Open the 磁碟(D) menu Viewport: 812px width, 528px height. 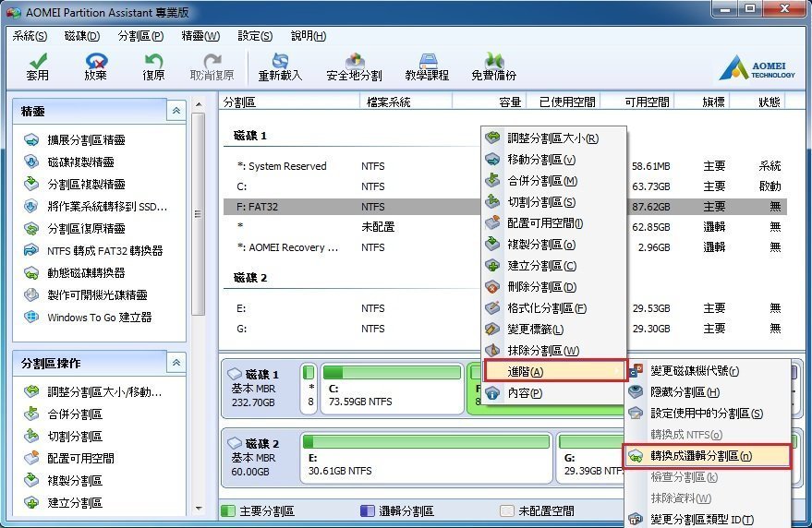pos(82,36)
